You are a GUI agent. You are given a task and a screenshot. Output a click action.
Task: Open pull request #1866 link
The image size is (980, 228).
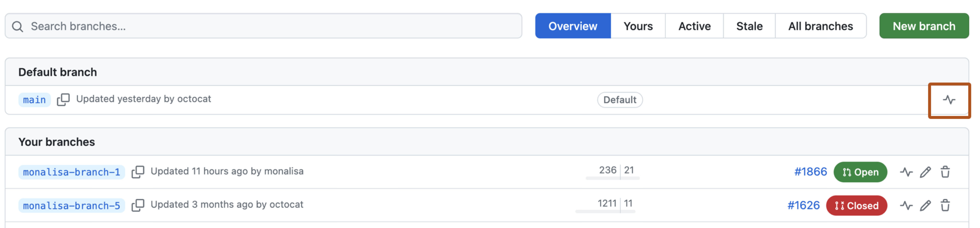810,172
